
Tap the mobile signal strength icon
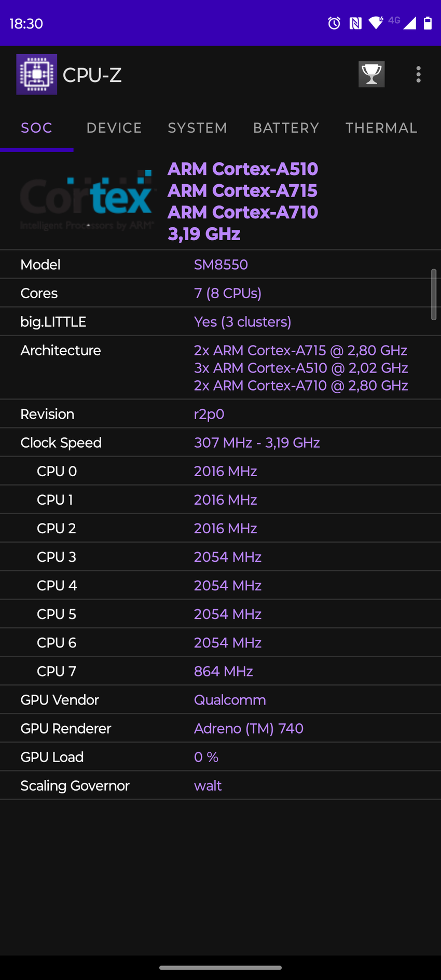pyautogui.click(x=409, y=23)
